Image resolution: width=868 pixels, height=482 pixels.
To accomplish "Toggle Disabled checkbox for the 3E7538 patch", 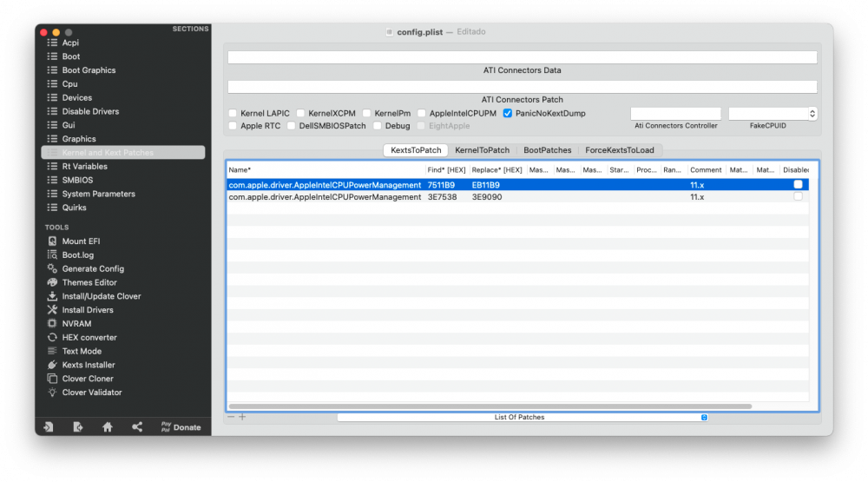I will (x=798, y=196).
